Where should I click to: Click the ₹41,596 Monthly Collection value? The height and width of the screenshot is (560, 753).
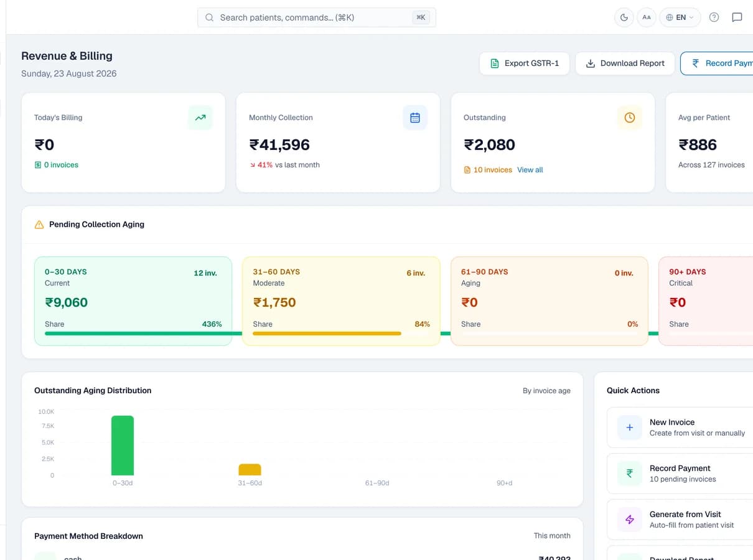point(279,145)
